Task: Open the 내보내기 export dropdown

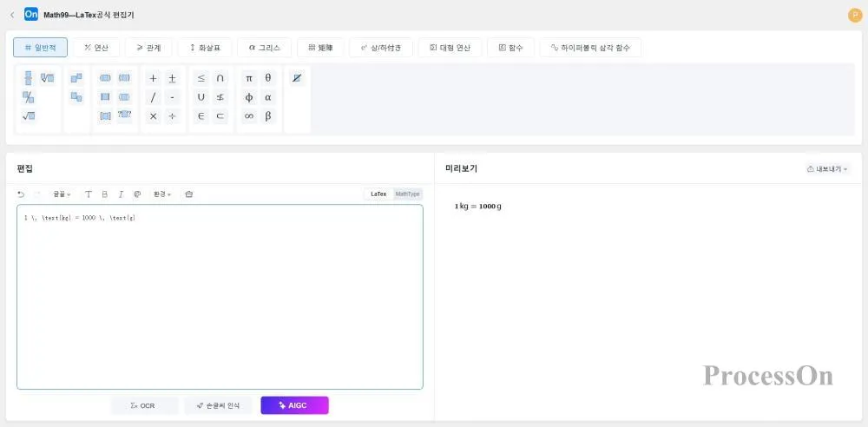Action: pyautogui.click(x=827, y=168)
